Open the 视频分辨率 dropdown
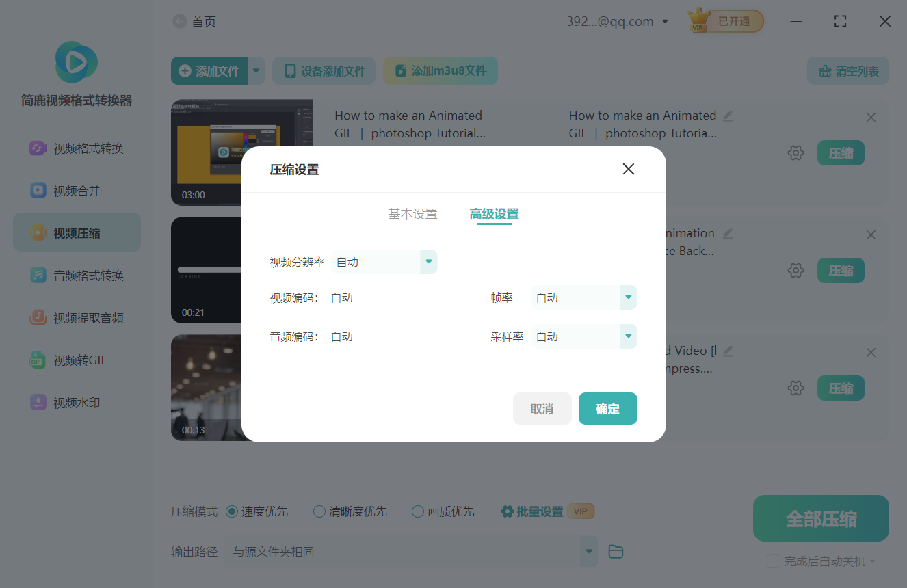Screen dimensions: 907x588 coord(428,262)
